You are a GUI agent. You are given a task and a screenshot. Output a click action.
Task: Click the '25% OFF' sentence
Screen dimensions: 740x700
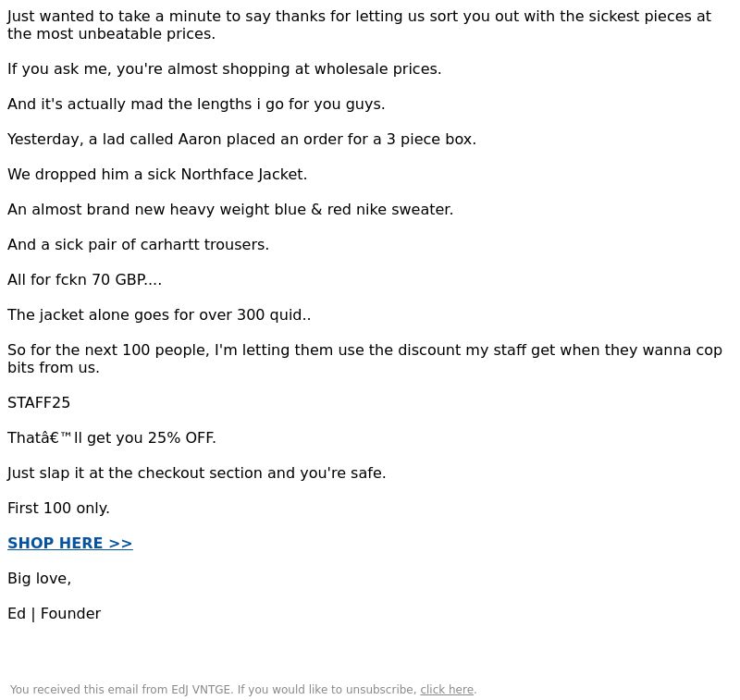point(111,437)
